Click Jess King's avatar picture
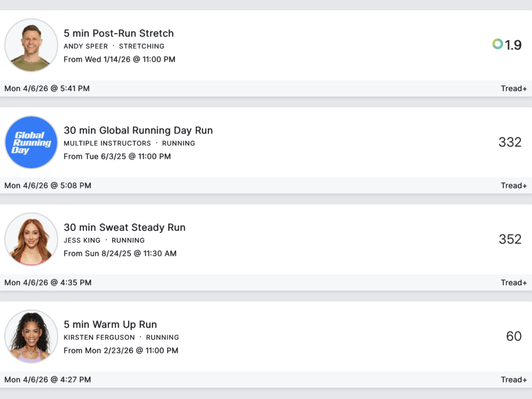The width and height of the screenshot is (532, 399). 31,239
